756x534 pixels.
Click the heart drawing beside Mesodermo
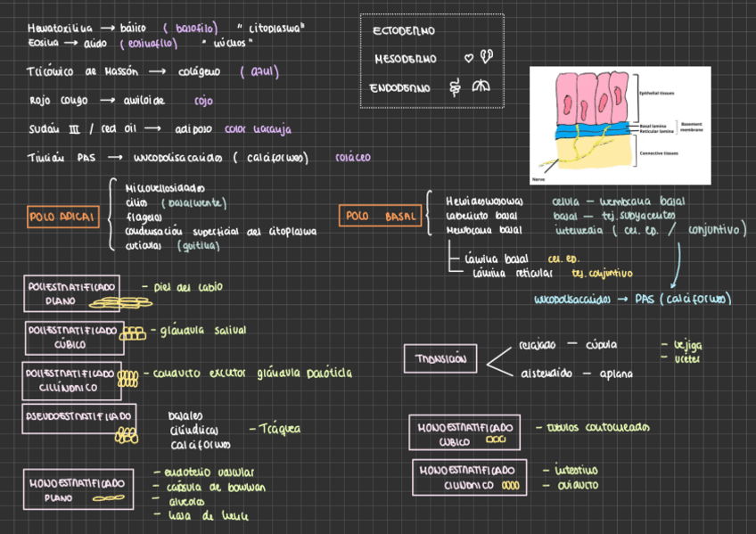pyautogui.click(x=469, y=58)
